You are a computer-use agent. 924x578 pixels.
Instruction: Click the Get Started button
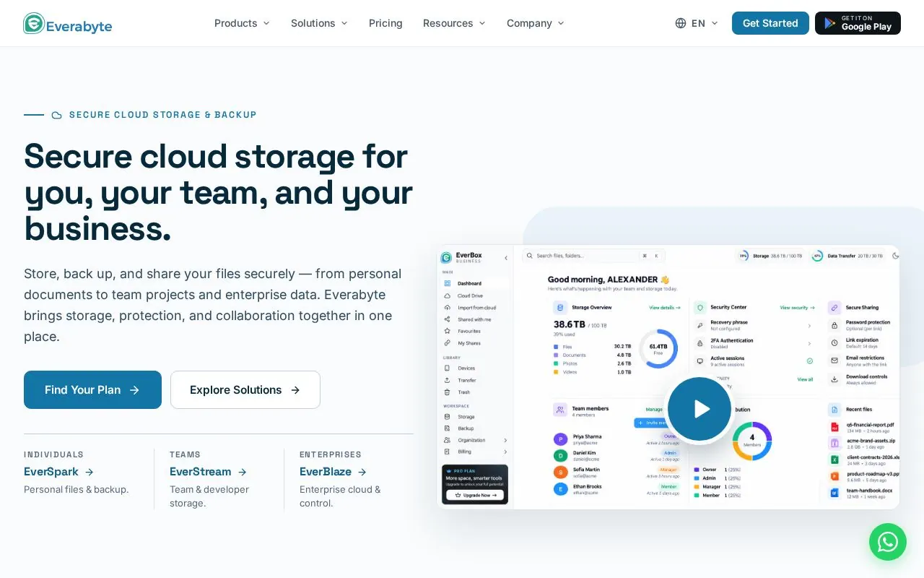click(x=770, y=23)
